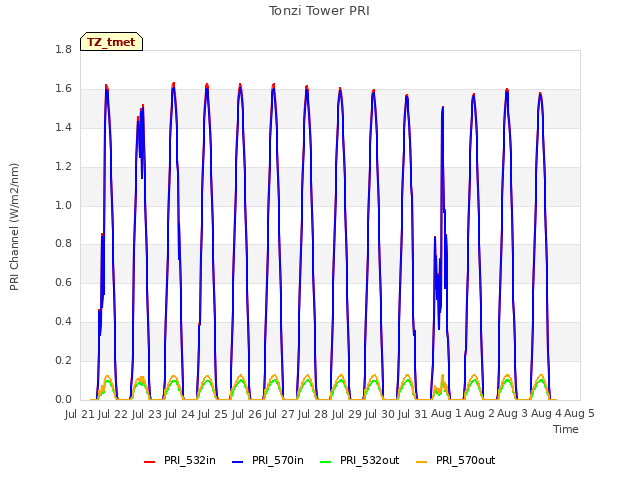Click the Jul 22 x-axis tick label
The height and width of the screenshot is (480, 640).
click(113, 414)
